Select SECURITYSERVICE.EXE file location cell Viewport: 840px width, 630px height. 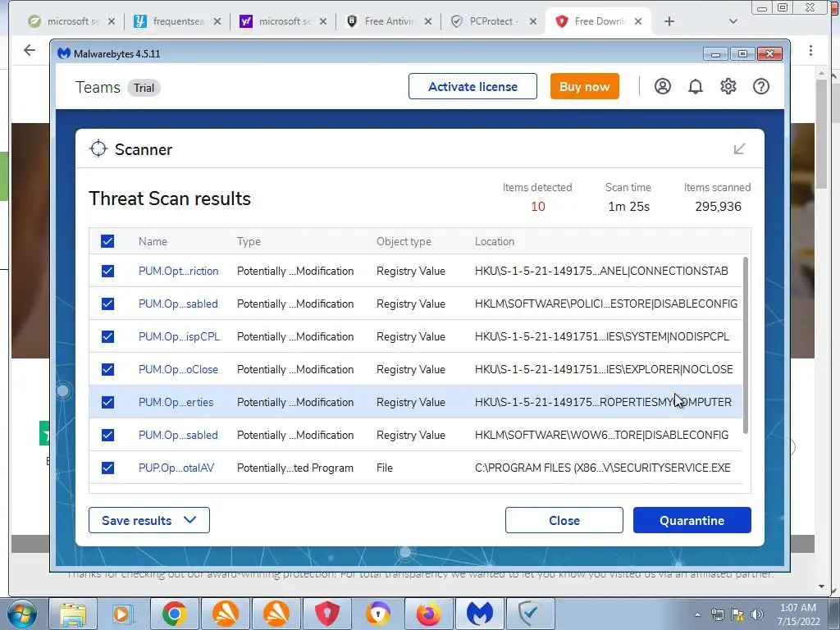[x=603, y=468]
